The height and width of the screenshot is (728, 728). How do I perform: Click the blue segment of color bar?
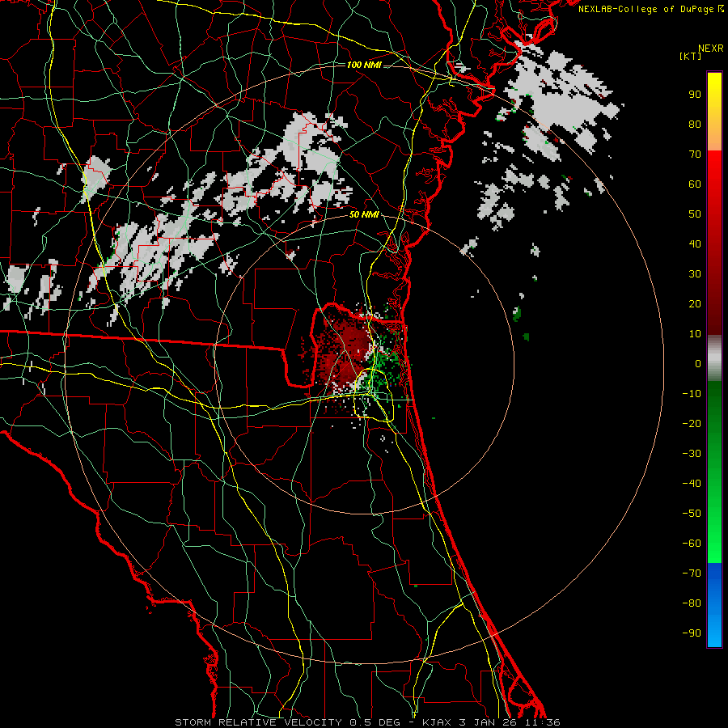pyautogui.click(x=714, y=605)
